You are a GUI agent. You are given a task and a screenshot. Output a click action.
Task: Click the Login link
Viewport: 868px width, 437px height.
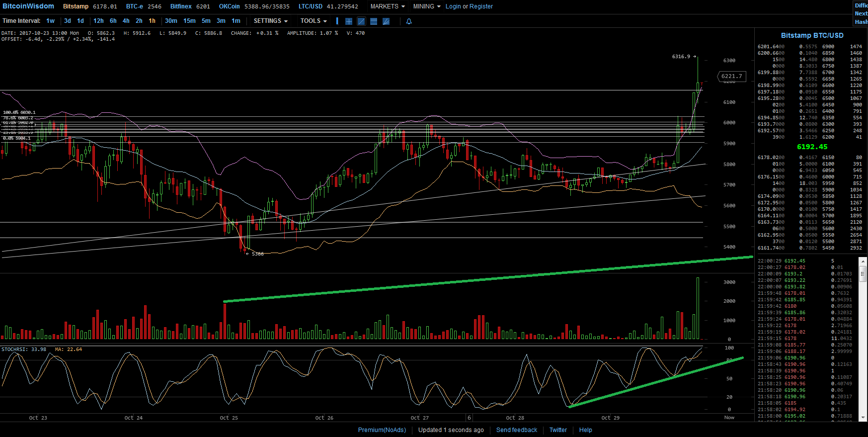453,6
